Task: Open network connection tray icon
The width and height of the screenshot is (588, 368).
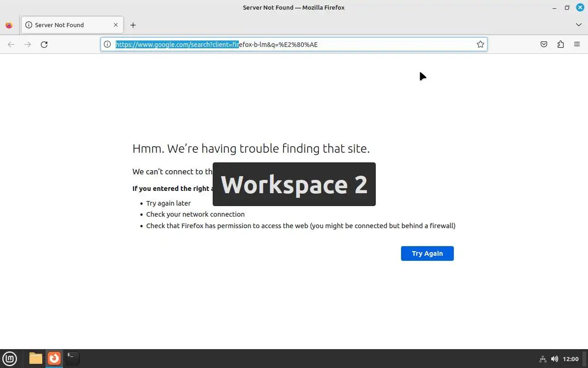Action: (543, 359)
